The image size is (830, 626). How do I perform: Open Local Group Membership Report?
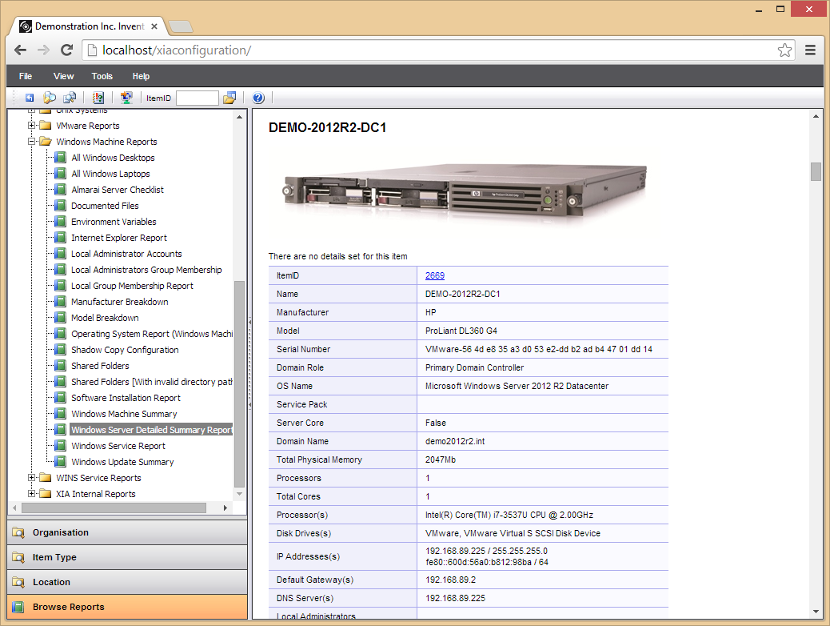tap(132, 286)
